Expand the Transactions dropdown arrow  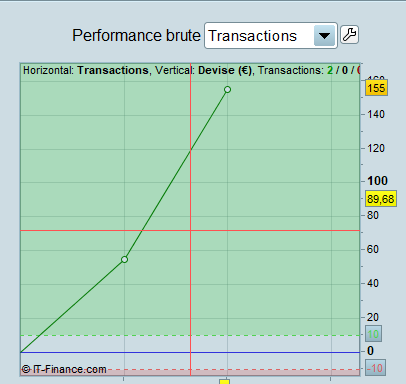pos(324,36)
